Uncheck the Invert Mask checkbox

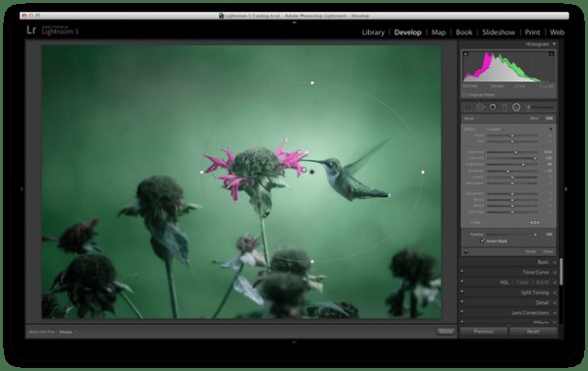pos(482,240)
